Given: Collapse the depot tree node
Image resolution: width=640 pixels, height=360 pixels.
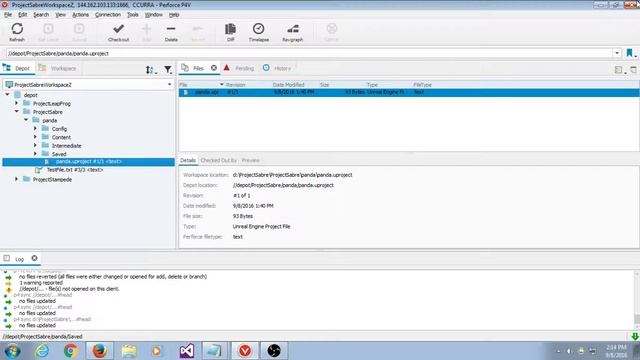Looking at the screenshot, I should pos(7,95).
